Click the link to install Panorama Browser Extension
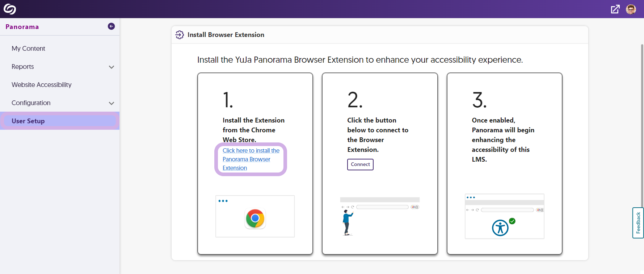The width and height of the screenshot is (644, 274). [x=251, y=159]
